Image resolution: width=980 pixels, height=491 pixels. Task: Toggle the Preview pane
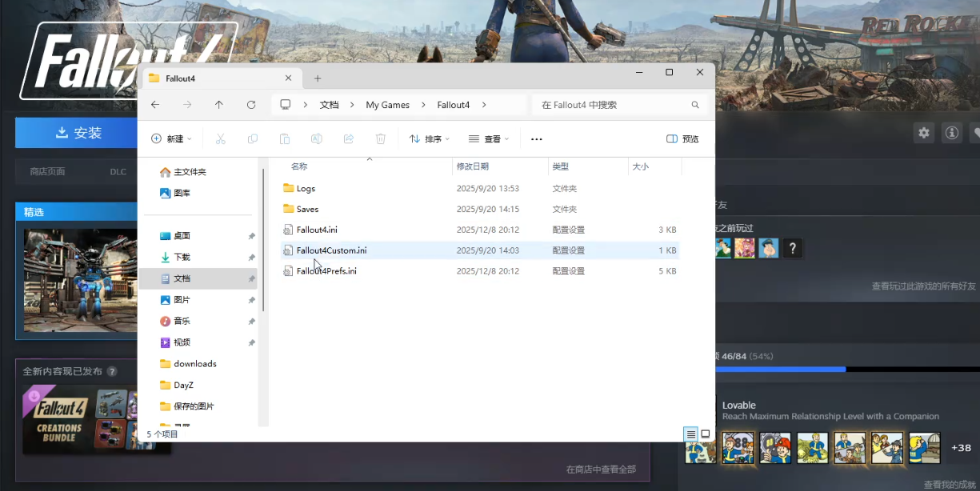coord(682,139)
